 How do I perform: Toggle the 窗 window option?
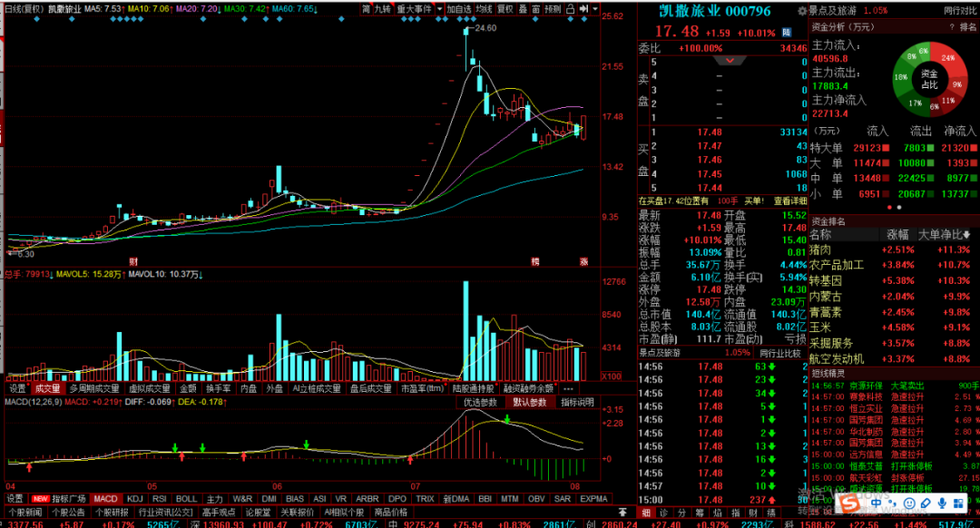tap(536, 9)
